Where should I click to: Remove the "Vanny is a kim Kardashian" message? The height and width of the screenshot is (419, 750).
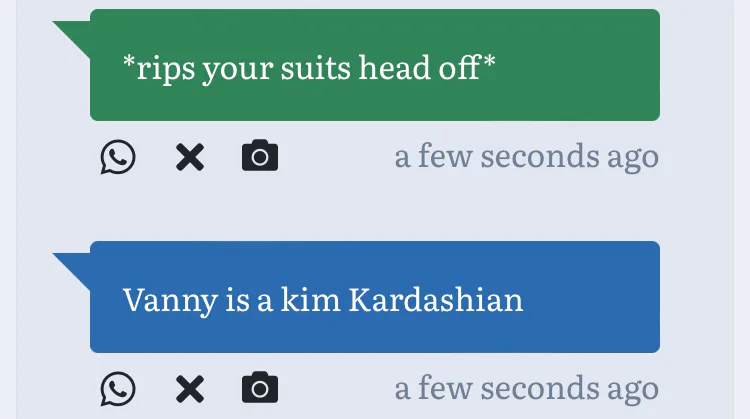point(189,389)
